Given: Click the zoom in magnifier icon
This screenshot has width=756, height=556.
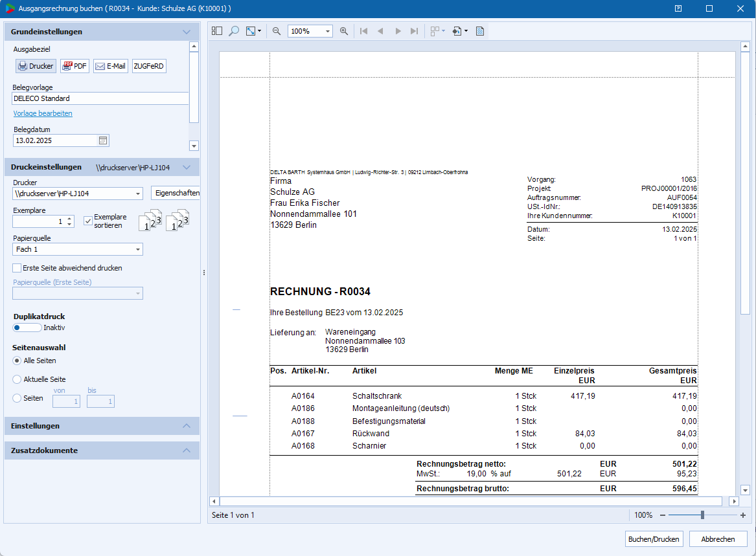Looking at the screenshot, I should tap(344, 31).
